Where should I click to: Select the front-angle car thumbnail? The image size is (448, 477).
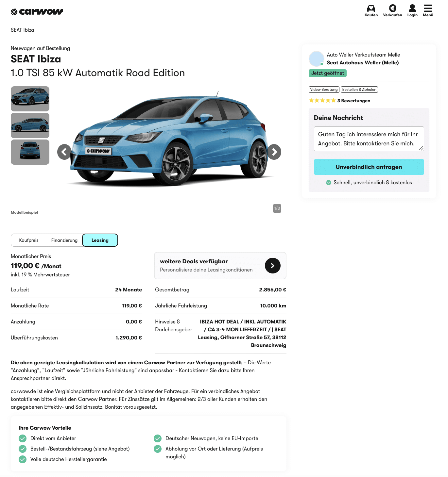point(30,99)
